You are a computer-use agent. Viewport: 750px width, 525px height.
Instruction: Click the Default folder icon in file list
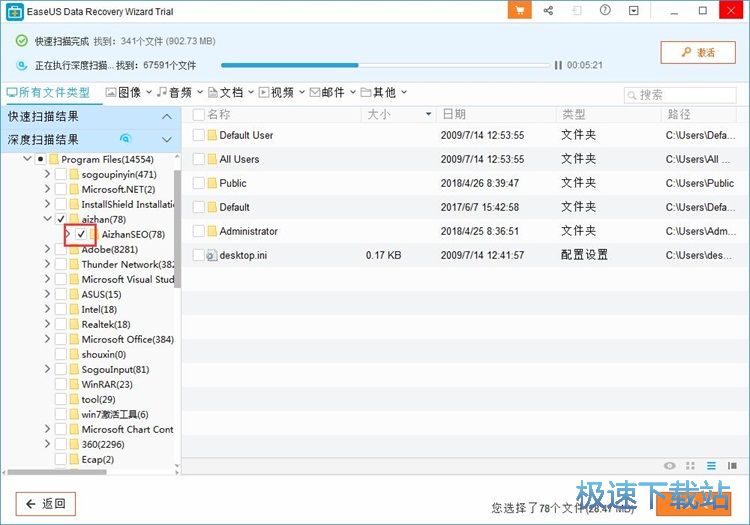pyautogui.click(x=212, y=207)
